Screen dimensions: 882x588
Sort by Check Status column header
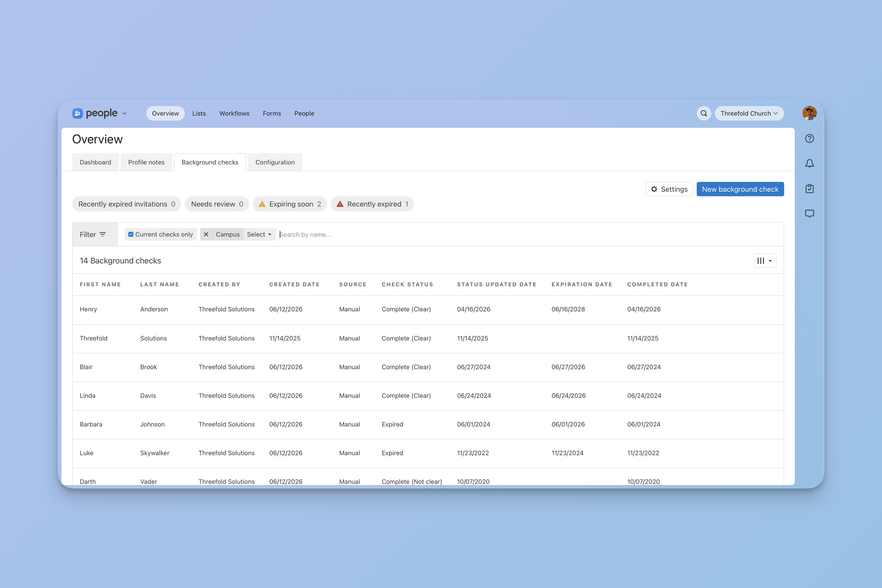pos(407,284)
